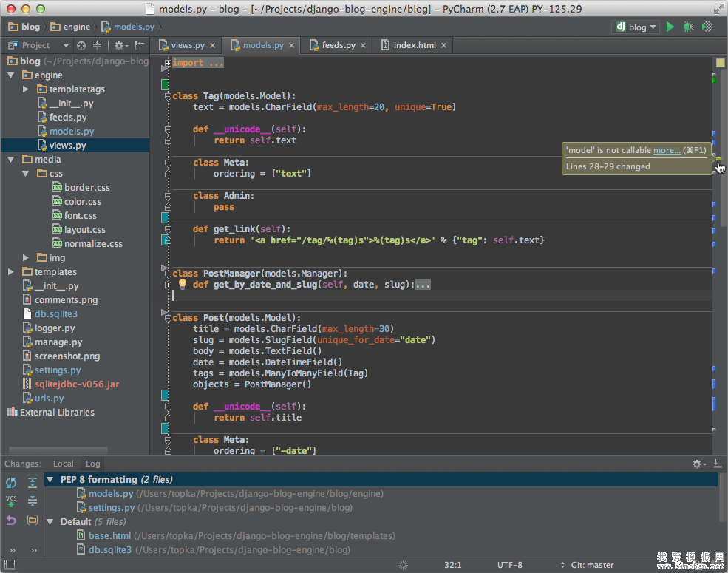The width and height of the screenshot is (728, 573).
Task: Select settings.py in the project tree
Action: click(57, 370)
